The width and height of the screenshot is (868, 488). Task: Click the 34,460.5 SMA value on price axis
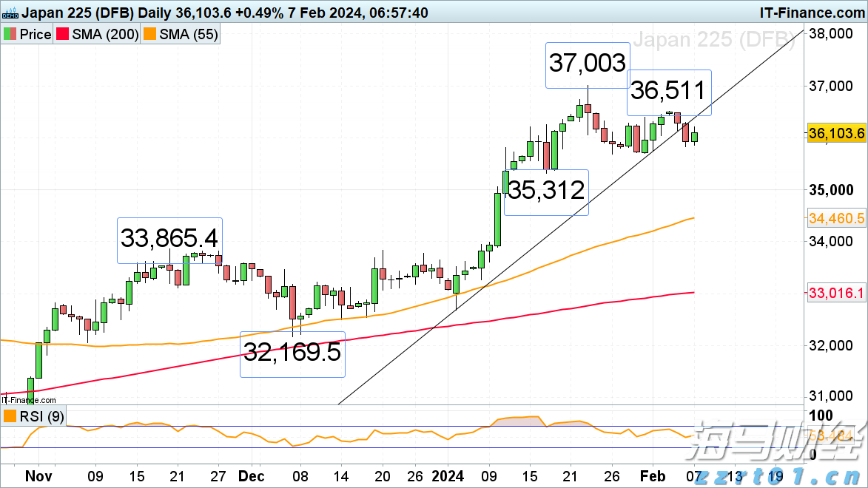click(837, 218)
